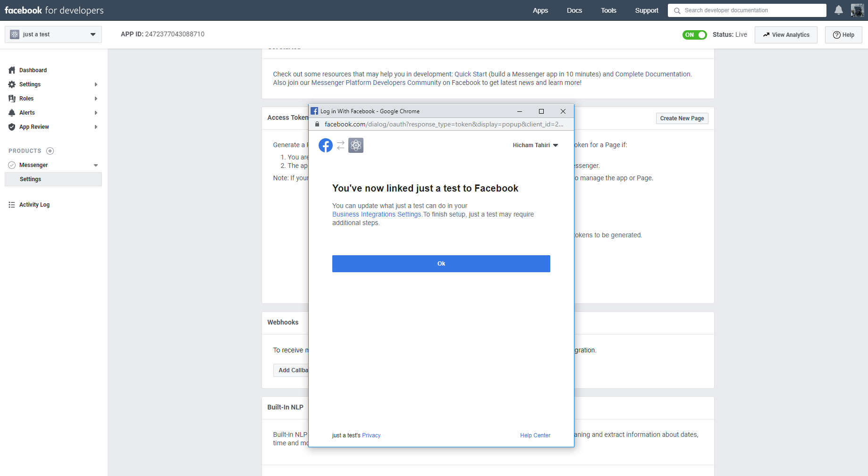This screenshot has height=476, width=868.
Task: Click the Messenger product label
Action: click(34, 165)
